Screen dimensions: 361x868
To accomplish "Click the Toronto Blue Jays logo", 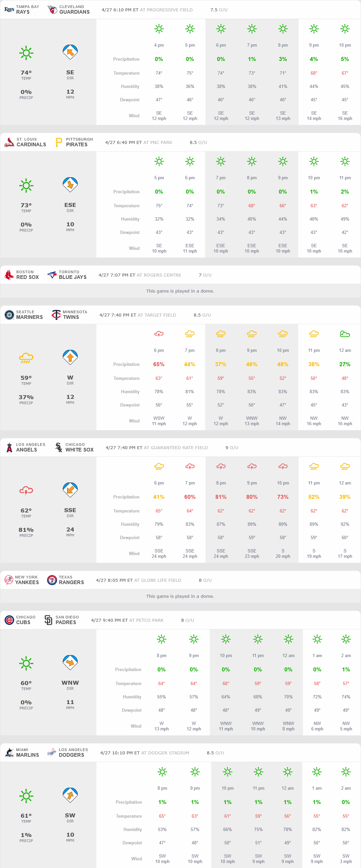I will pos(52,275).
